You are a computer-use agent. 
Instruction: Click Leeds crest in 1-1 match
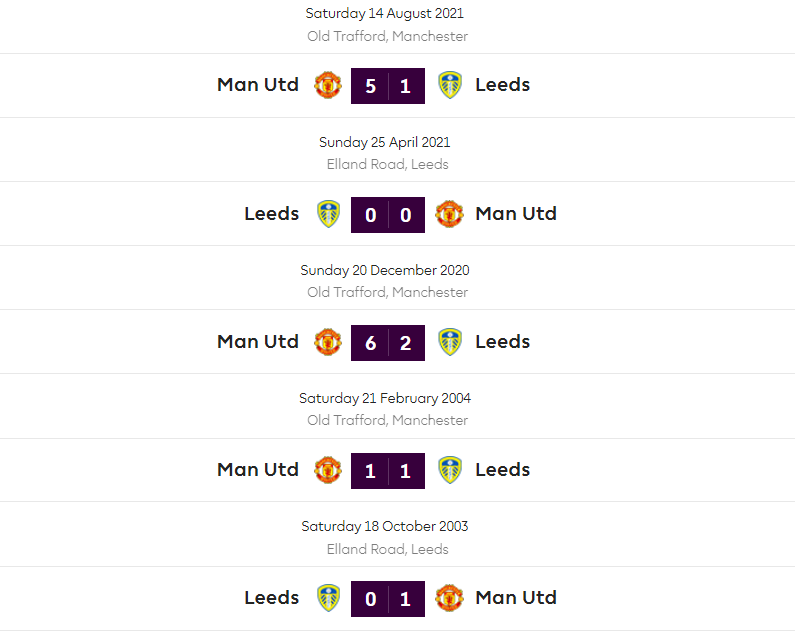450,470
